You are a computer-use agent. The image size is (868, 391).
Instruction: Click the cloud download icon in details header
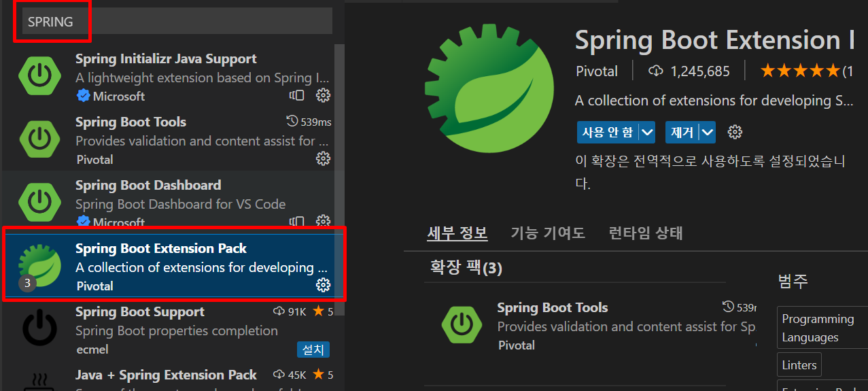(656, 71)
